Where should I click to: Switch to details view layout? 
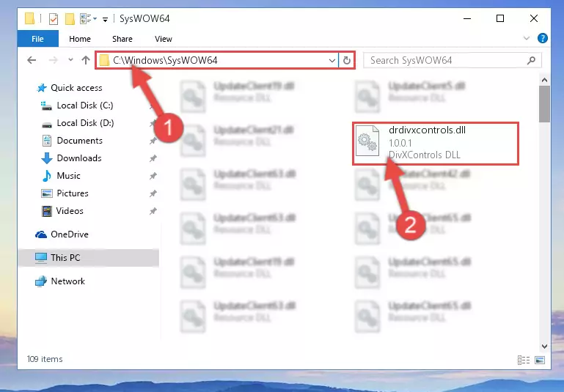point(524,360)
